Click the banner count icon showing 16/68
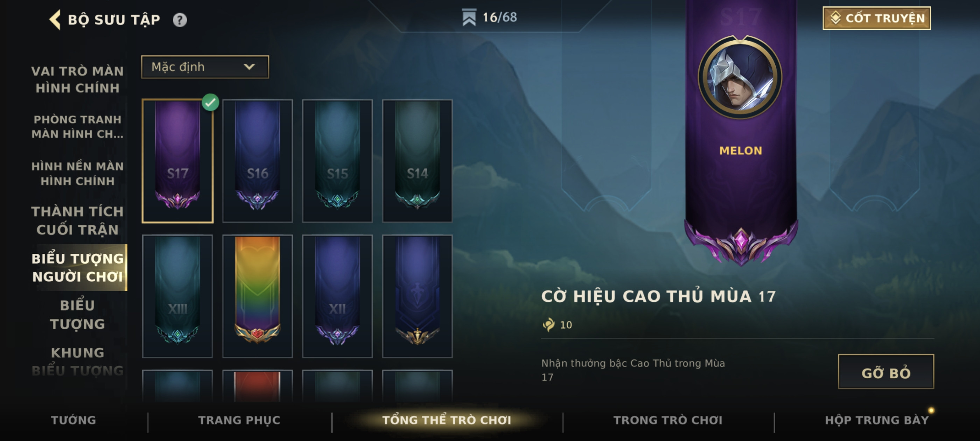 [469, 17]
